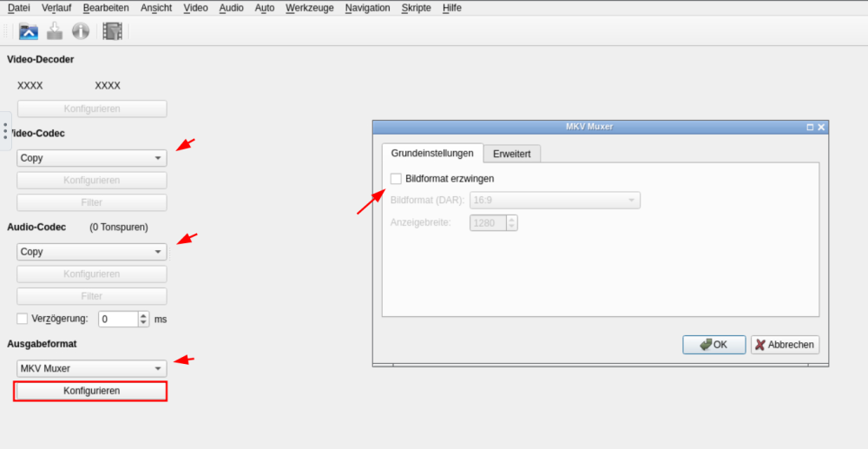The height and width of the screenshot is (449, 868).
Task: Toggle the Verzögerung checkbox
Action: (23, 319)
